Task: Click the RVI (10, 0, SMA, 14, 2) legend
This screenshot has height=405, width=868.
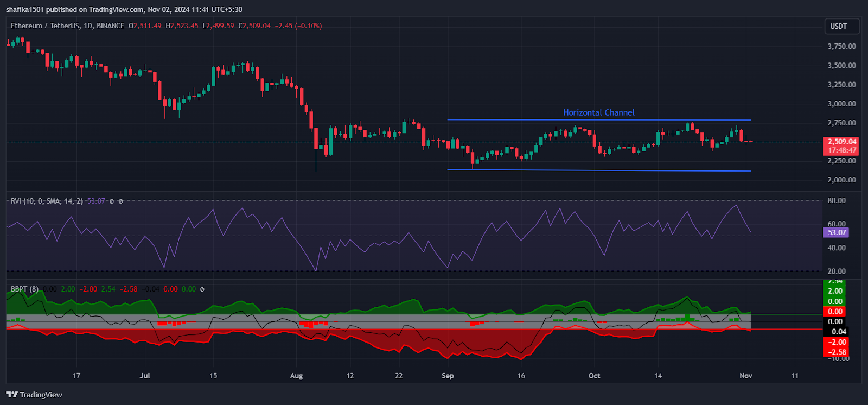Action: click(x=47, y=201)
